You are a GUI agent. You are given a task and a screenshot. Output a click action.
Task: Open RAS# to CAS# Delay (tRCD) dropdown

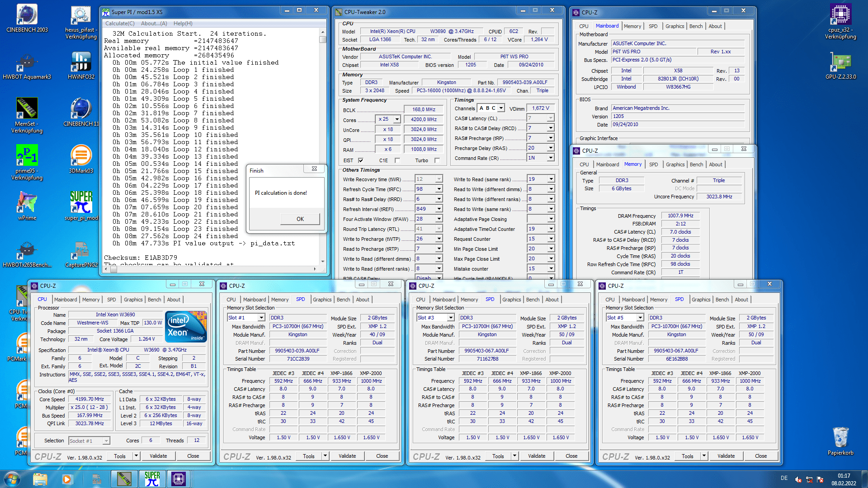[x=551, y=128]
